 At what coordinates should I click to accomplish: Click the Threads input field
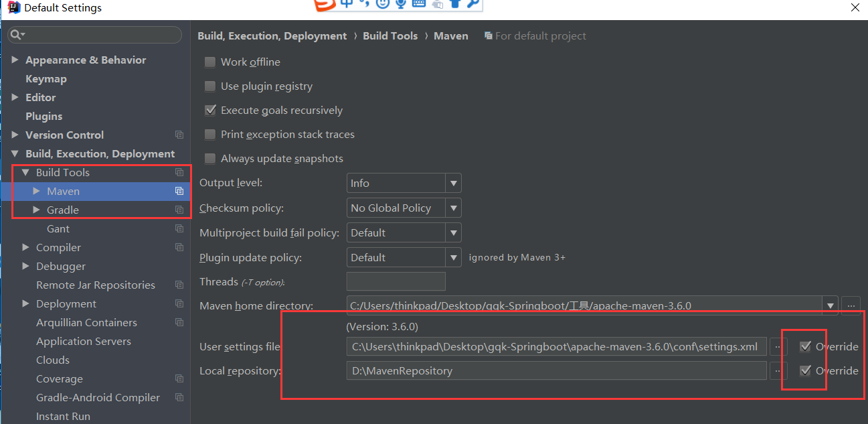(396, 281)
